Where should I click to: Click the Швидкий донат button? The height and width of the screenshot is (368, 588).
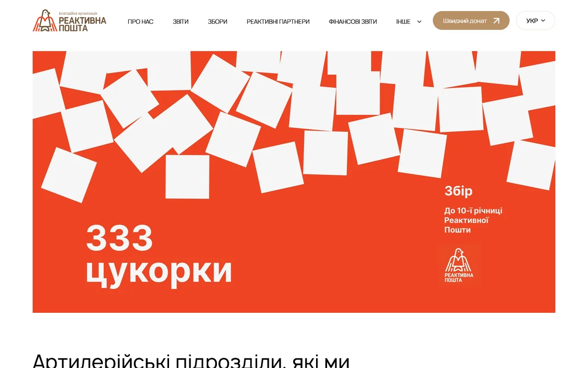point(471,21)
